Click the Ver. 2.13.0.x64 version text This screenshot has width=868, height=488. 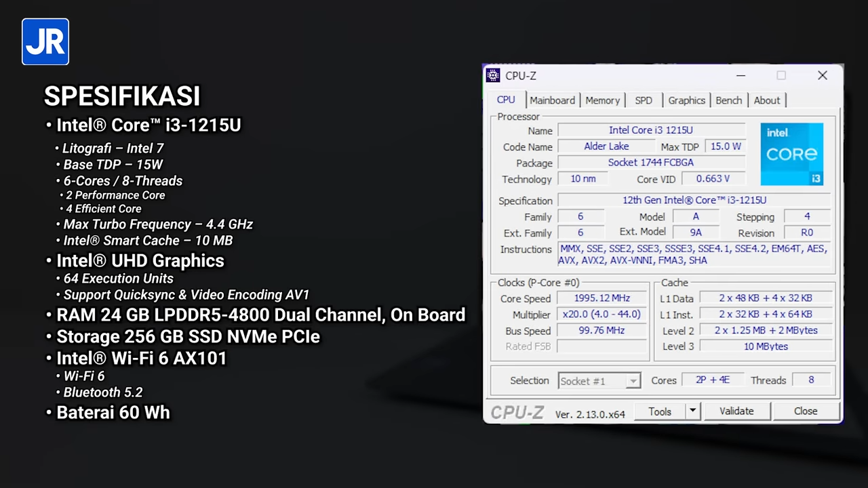[589, 414]
